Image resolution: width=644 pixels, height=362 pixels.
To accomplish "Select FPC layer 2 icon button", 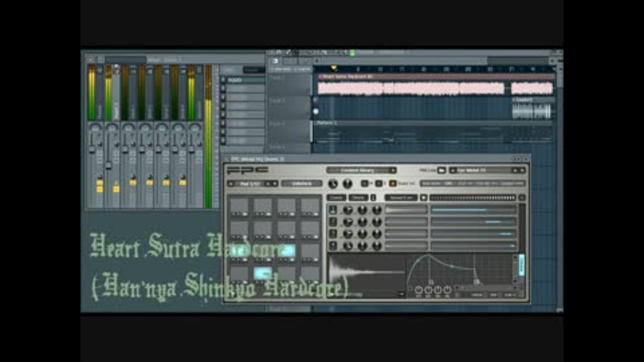I will pyautogui.click(x=333, y=222).
